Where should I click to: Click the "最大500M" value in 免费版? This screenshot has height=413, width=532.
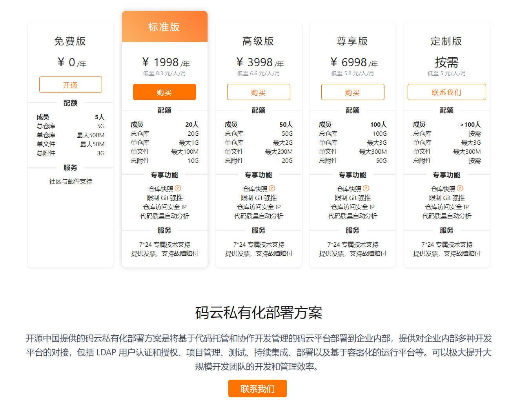pos(91,135)
